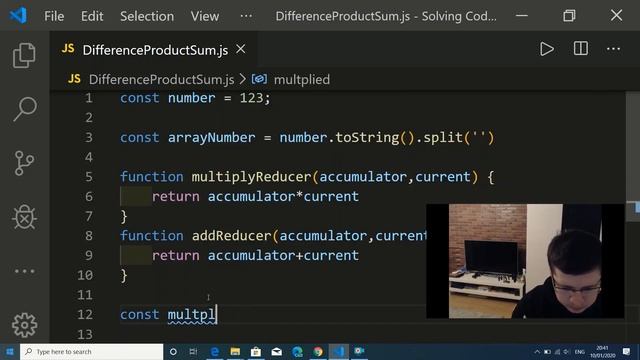This screenshot has width=640, height=360.
Task: Open the volume icon in the system tray
Action: (x=566, y=352)
